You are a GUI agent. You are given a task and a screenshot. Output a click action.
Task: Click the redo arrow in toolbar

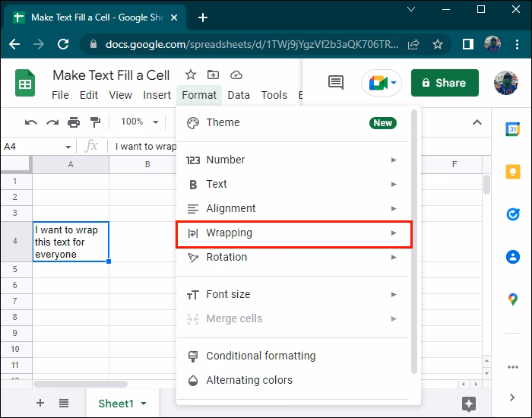click(52, 122)
